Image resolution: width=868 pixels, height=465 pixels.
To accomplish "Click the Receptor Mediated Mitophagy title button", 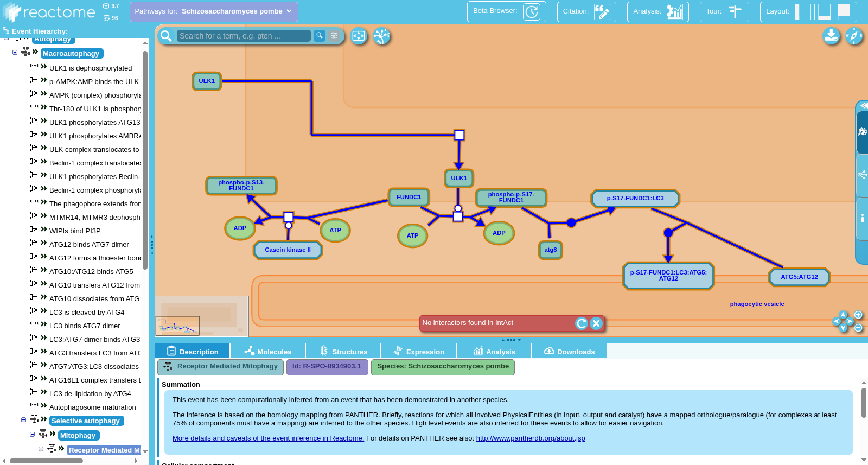I will tap(221, 367).
